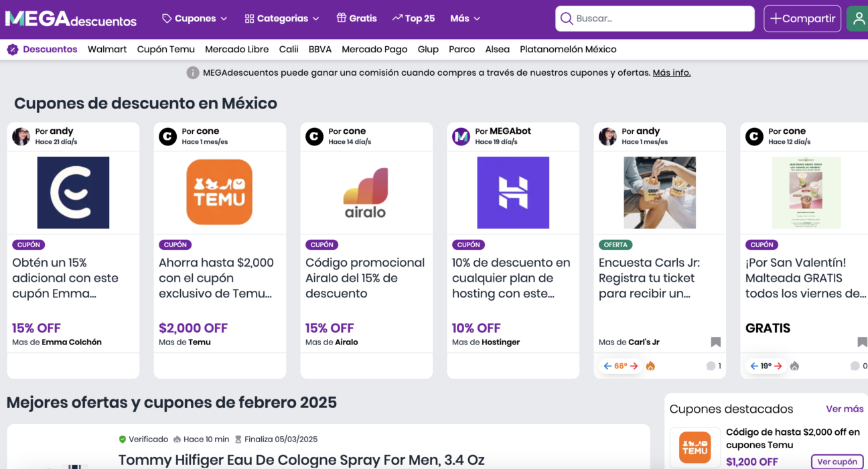This screenshot has height=469, width=868.
Task: Select Walmart in the store bar
Action: (107, 50)
